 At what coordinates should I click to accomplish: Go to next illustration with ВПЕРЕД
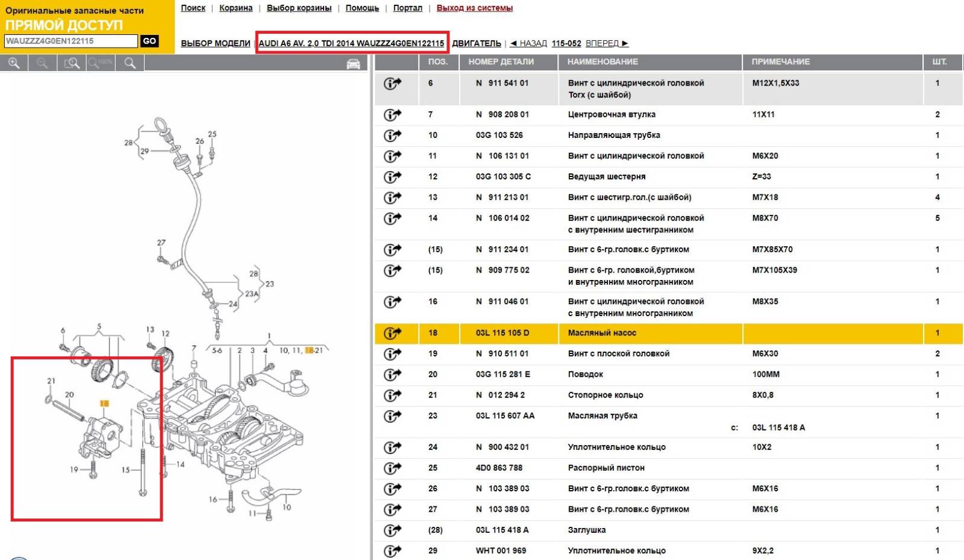(607, 43)
